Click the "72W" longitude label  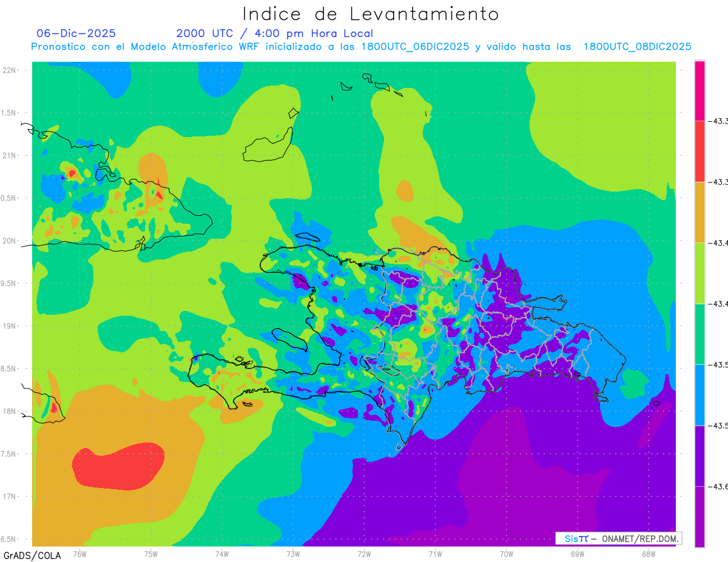(x=364, y=554)
